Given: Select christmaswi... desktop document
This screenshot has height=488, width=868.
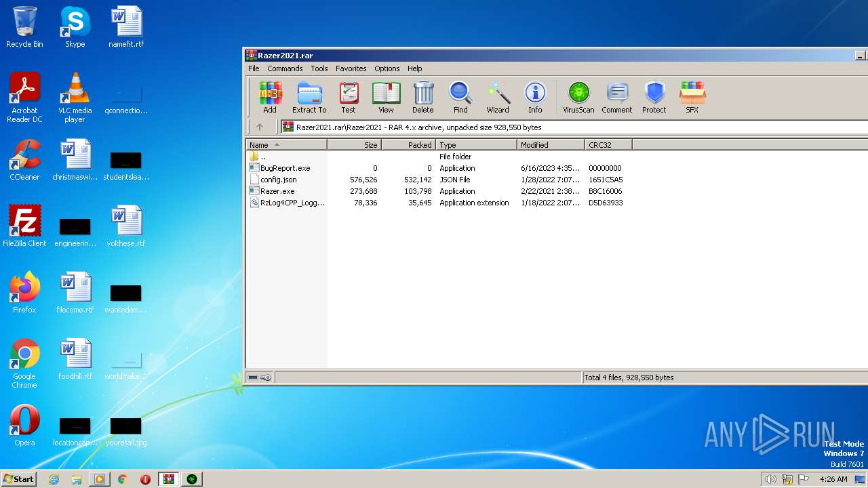Looking at the screenshot, I should tap(75, 161).
